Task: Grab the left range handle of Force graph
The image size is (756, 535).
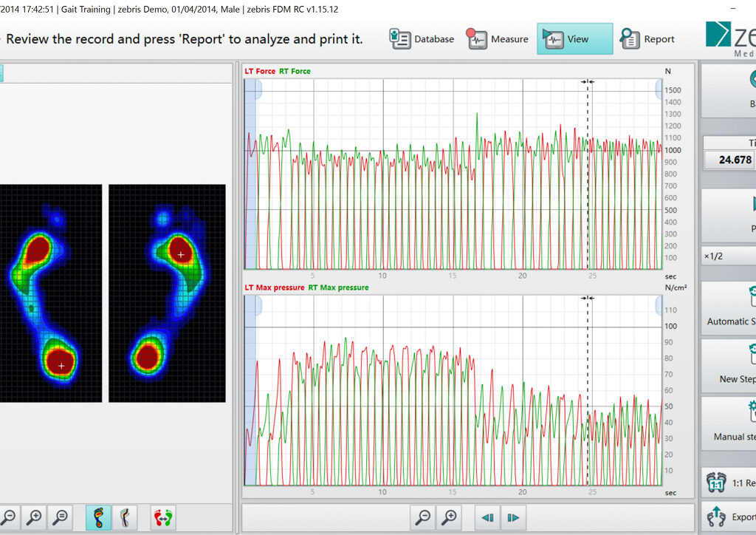Action: 258,89
